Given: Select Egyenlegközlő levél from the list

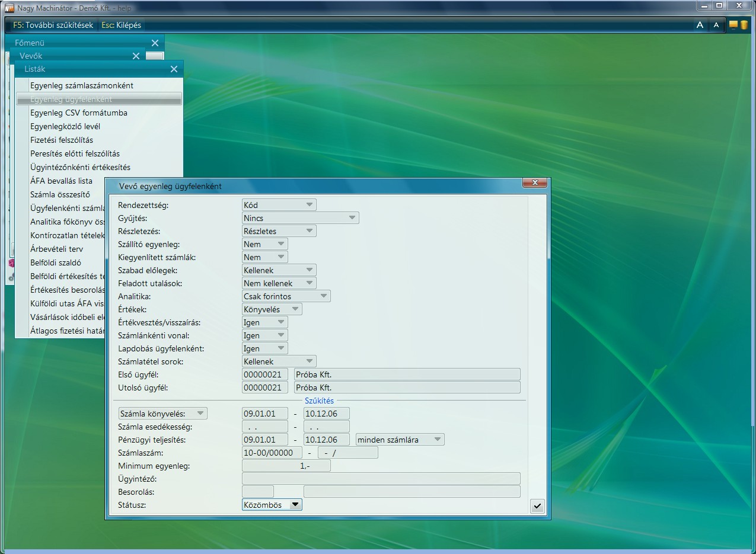Looking at the screenshot, I should pos(65,126).
